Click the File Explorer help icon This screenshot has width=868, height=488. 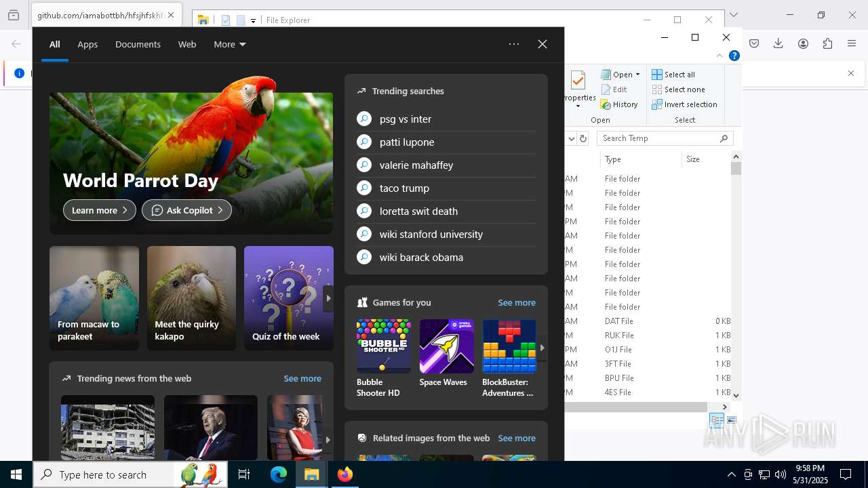734,56
